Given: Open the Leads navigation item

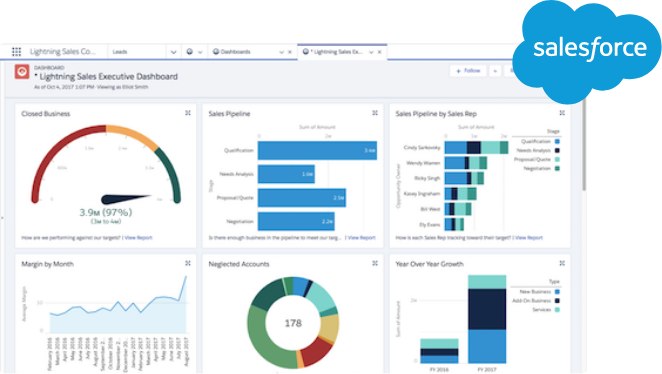Looking at the screenshot, I should pyautogui.click(x=120, y=51).
